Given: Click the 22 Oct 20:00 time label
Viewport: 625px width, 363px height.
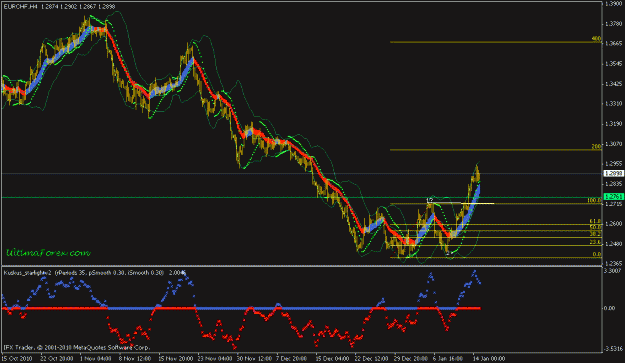Looking at the screenshot, I should click(57, 358).
